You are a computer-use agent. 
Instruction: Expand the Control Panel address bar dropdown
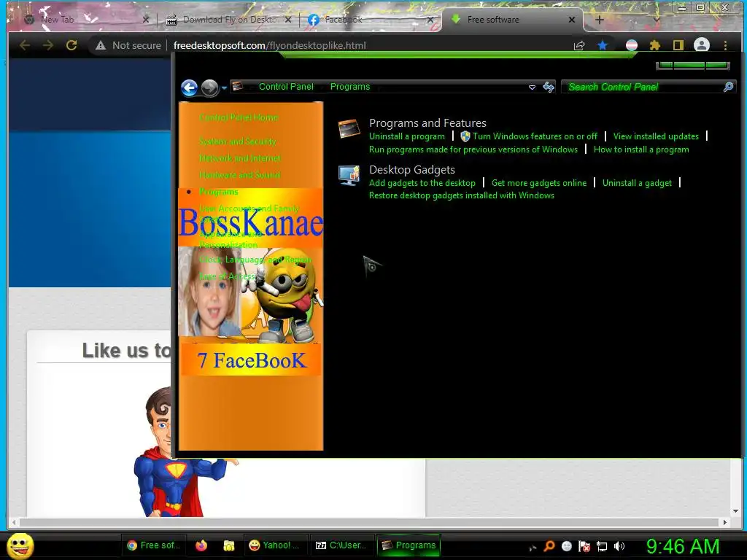click(532, 87)
